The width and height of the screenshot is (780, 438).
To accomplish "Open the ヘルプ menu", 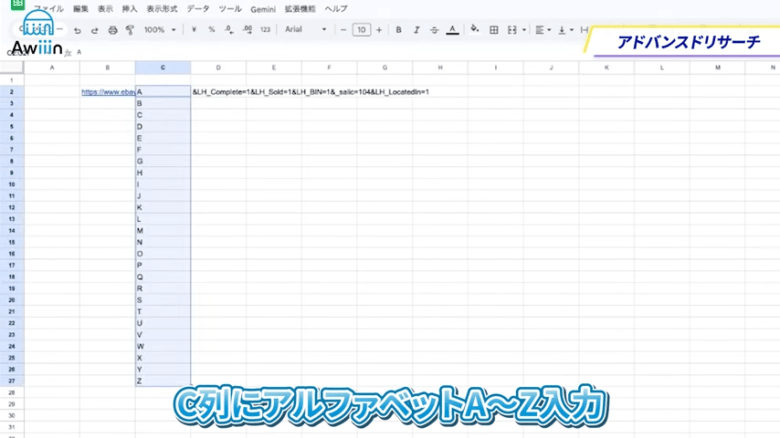I will click(x=336, y=9).
